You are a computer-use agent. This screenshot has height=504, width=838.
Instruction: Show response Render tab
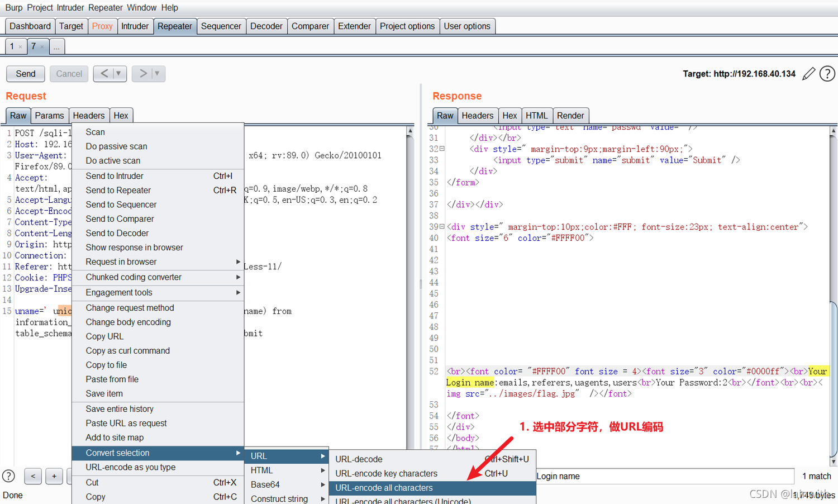[x=570, y=116]
